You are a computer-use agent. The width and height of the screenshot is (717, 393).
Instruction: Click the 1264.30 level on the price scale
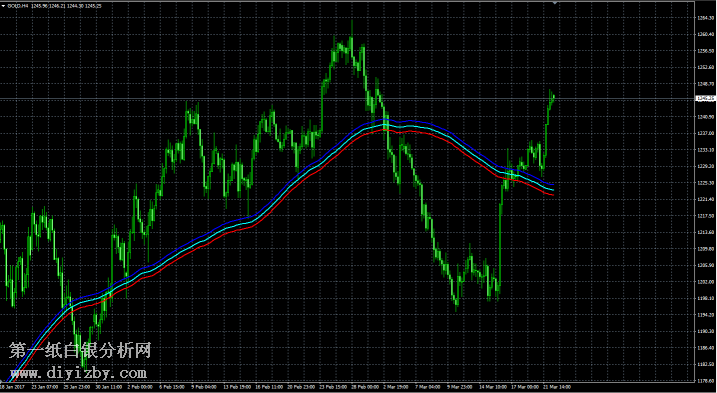coord(706,18)
